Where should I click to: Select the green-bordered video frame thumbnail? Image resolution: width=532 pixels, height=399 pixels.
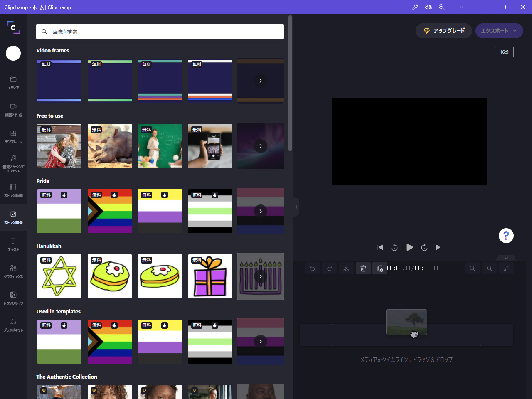pyautogui.click(x=110, y=81)
